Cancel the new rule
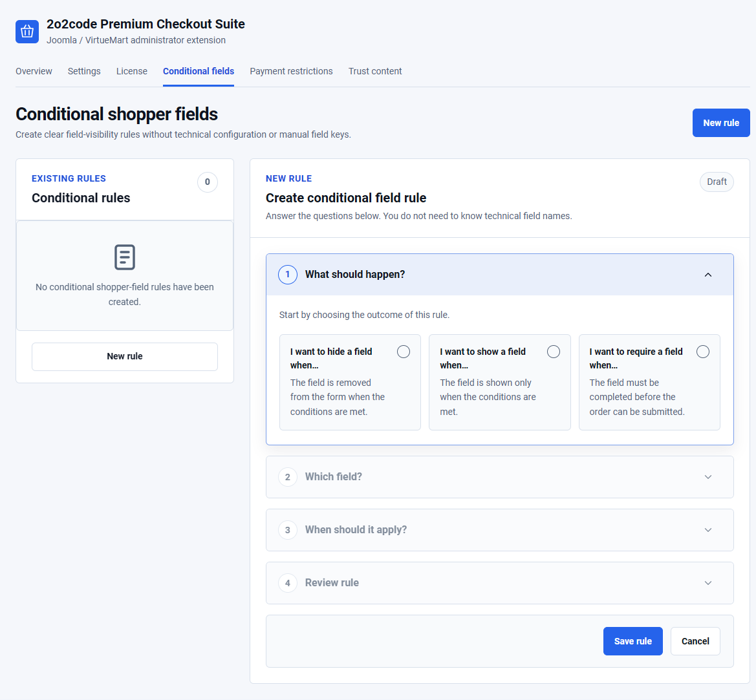 (695, 641)
